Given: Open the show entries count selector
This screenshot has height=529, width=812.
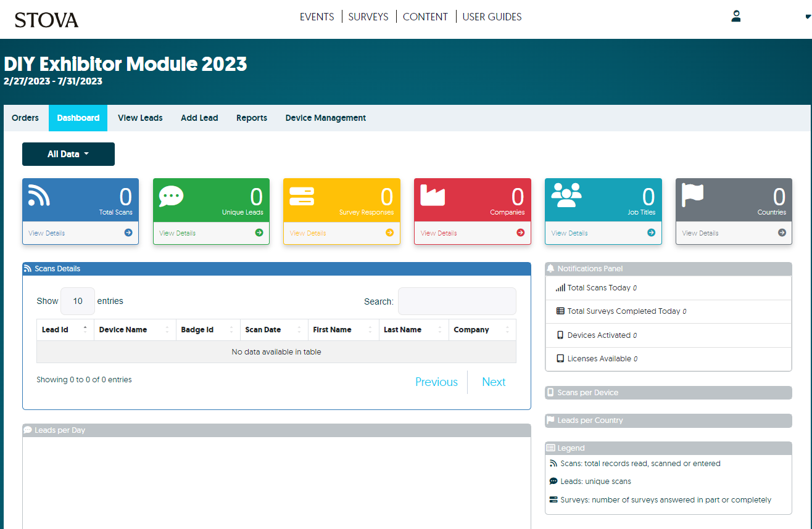Looking at the screenshot, I should (x=78, y=301).
